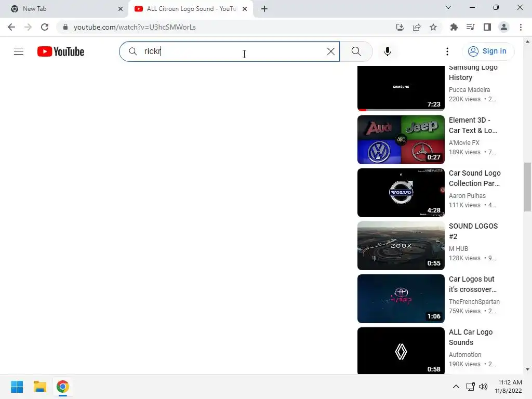Go to the YouTube home logo
Screen dimensions: 532x399
(61, 51)
